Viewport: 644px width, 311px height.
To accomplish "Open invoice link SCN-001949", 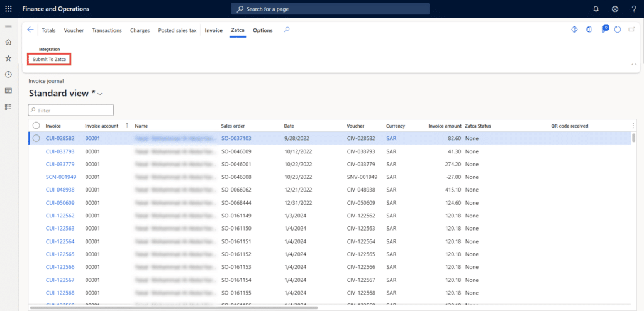I will (x=61, y=177).
